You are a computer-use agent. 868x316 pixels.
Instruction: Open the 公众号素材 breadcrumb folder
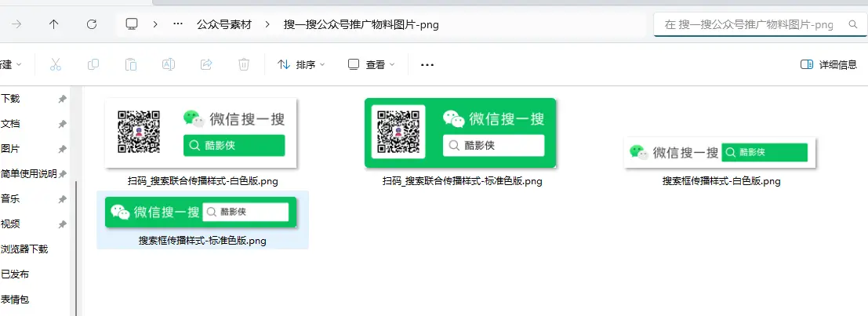(x=224, y=24)
